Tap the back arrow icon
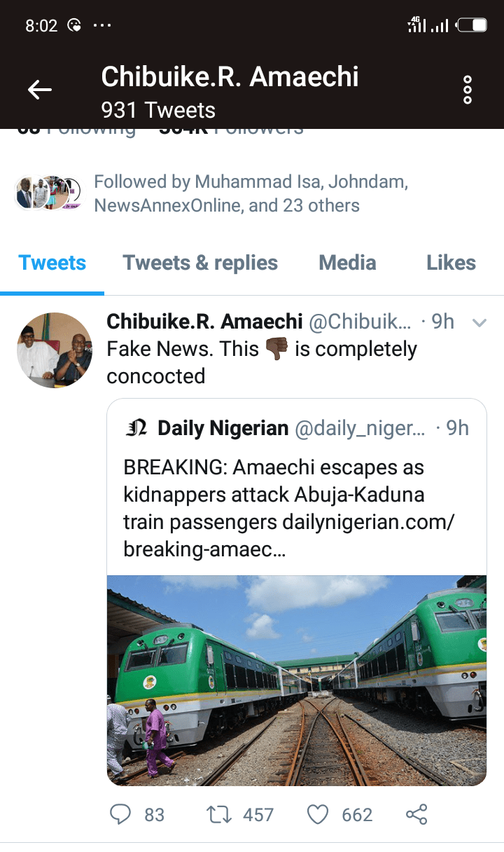 [40, 90]
